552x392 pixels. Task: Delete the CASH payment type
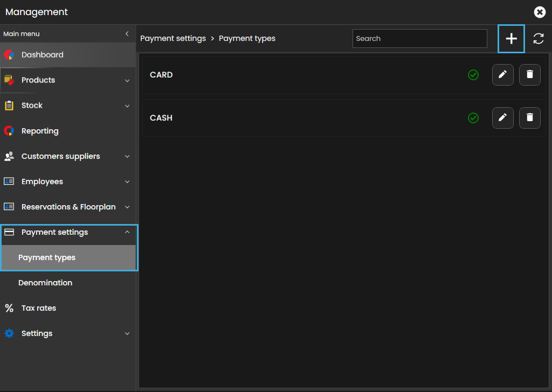tap(529, 118)
